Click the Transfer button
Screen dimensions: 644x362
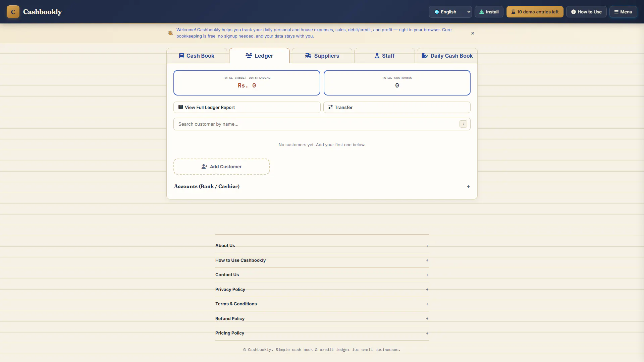coord(397,107)
